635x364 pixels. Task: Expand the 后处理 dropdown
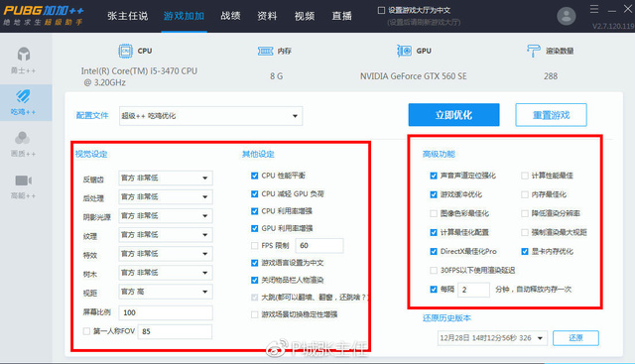click(x=166, y=196)
